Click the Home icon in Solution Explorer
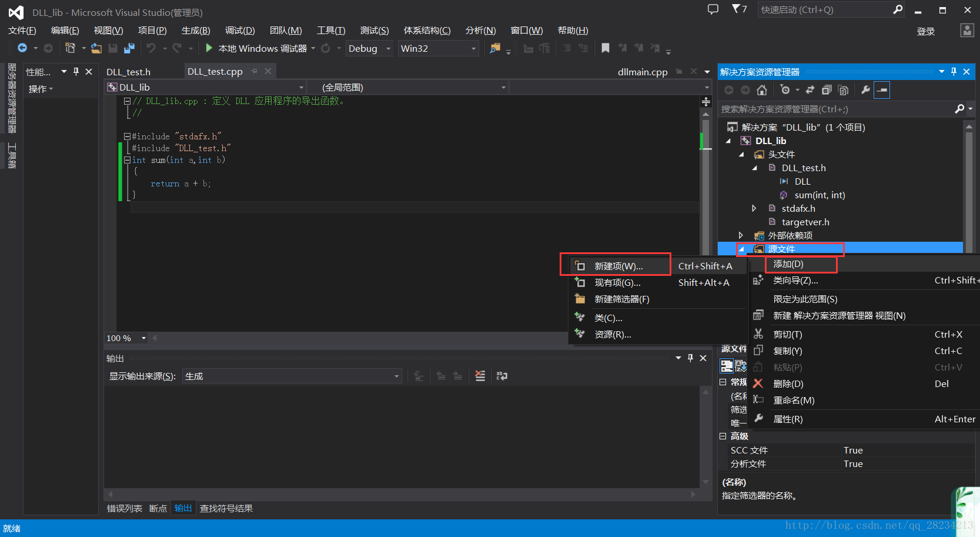This screenshot has width=980, height=537. 762,90
